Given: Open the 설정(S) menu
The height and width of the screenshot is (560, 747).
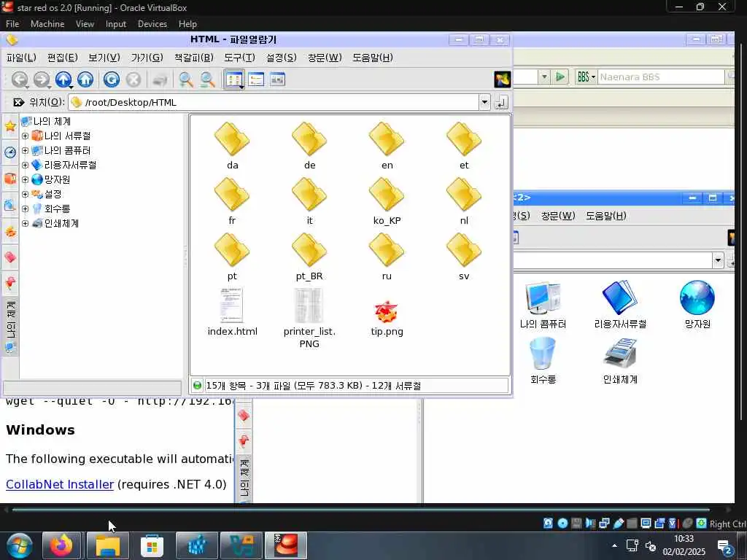Looking at the screenshot, I should (x=281, y=58).
